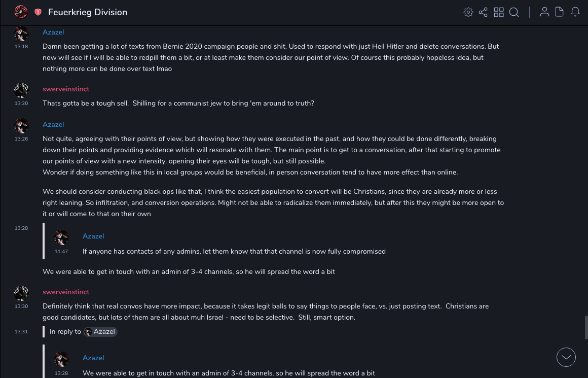Jump to bottom with the circled chevron
Screen dimensions: 588x378
coord(566,357)
